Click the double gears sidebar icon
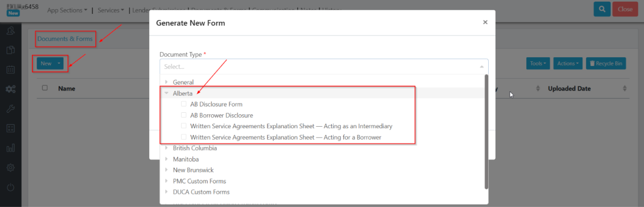Screen dimensions: 644x207 click(10, 89)
